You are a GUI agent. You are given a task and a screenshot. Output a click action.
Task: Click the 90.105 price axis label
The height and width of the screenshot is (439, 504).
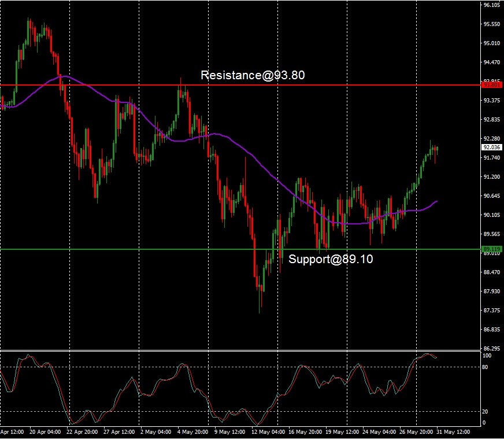[492, 215]
